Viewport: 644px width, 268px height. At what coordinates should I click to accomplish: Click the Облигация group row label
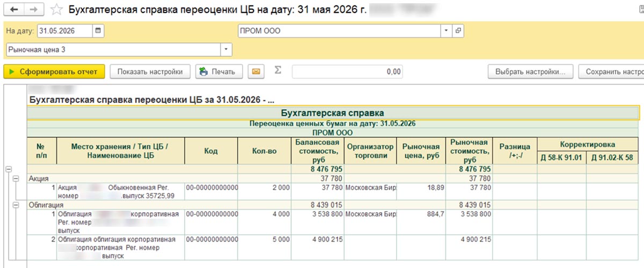coord(45,205)
